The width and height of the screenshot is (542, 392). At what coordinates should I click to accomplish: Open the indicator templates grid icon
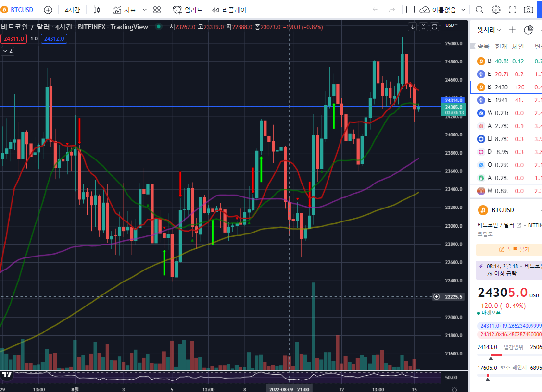[157, 10]
